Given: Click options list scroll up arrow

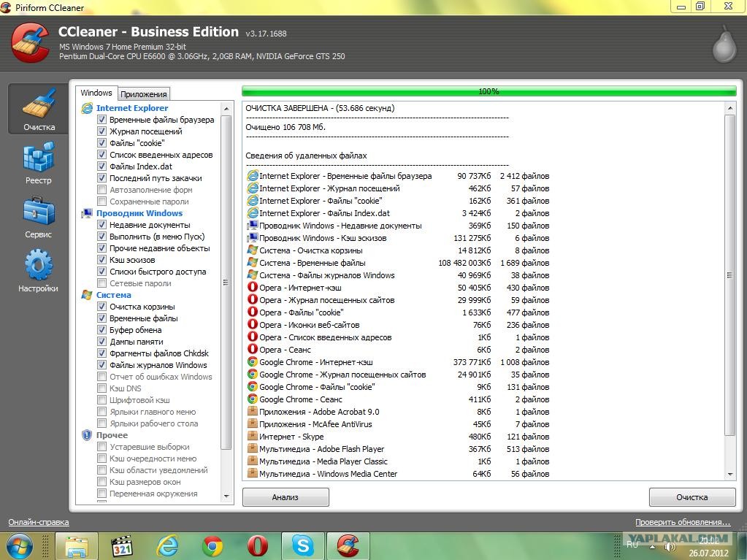Looking at the screenshot, I should [x=226, y=109].
